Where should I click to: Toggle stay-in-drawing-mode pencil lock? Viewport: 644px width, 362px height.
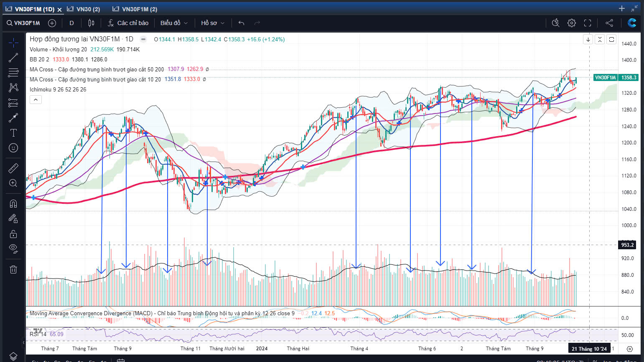coord(13,218)
